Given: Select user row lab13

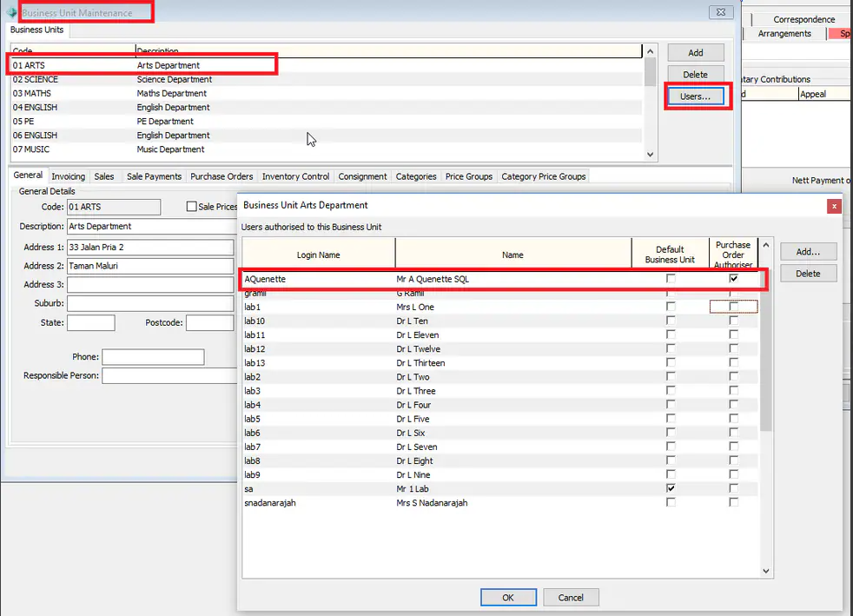Looking at the screenshot, I should click(x=500, y=363).
